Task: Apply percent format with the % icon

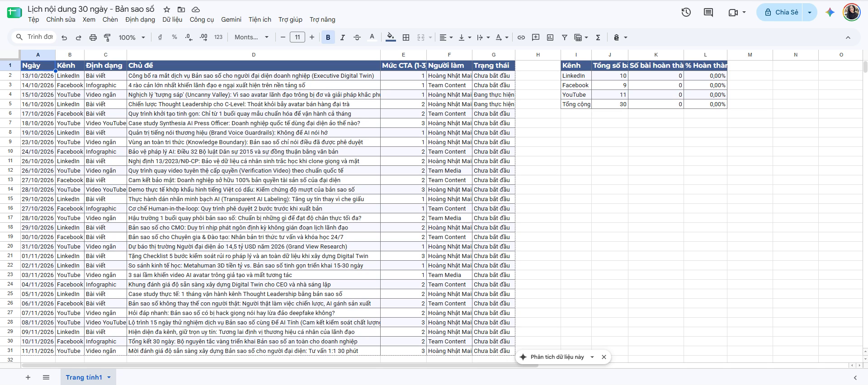Action: (x=175, y=37)
